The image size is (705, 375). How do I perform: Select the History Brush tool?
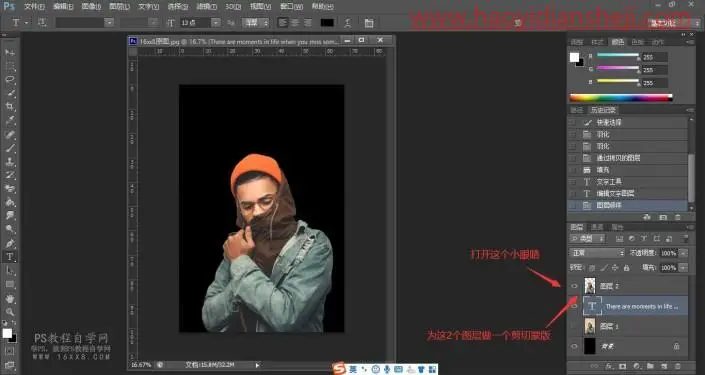pos(10,175)
